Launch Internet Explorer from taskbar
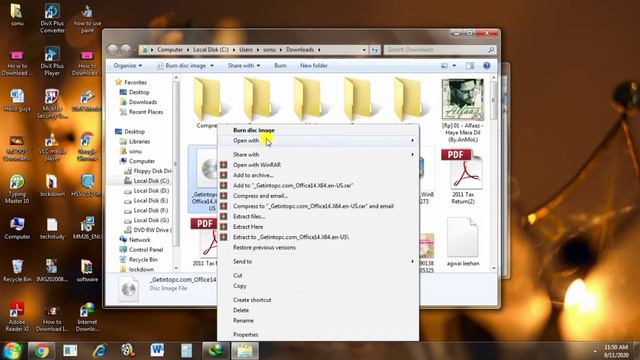 pos(99,351)
